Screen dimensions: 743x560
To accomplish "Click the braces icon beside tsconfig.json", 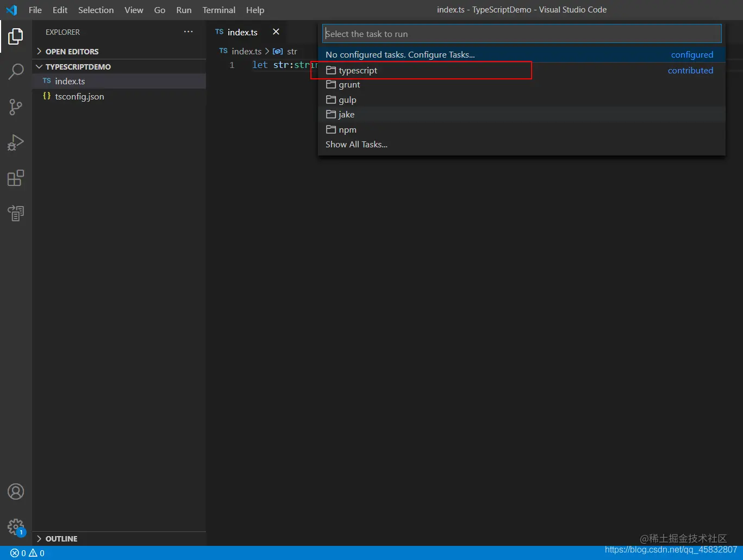I will click(x=47, y=96).
